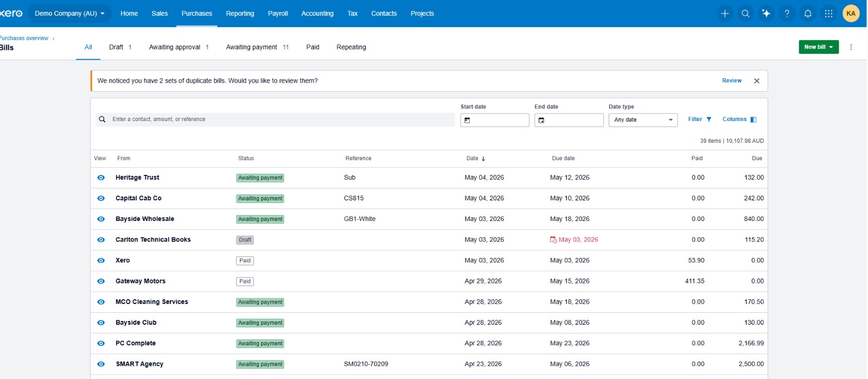This screenshot has width=868, height=379.
Task: Open the Payroll menu
Action: tap(278, 14)
